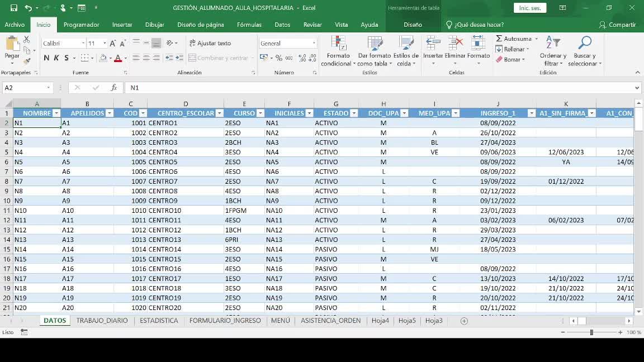Click the Ordenar y filtrar icon
This screenshot has width=644, height=362.
(552, 44)
